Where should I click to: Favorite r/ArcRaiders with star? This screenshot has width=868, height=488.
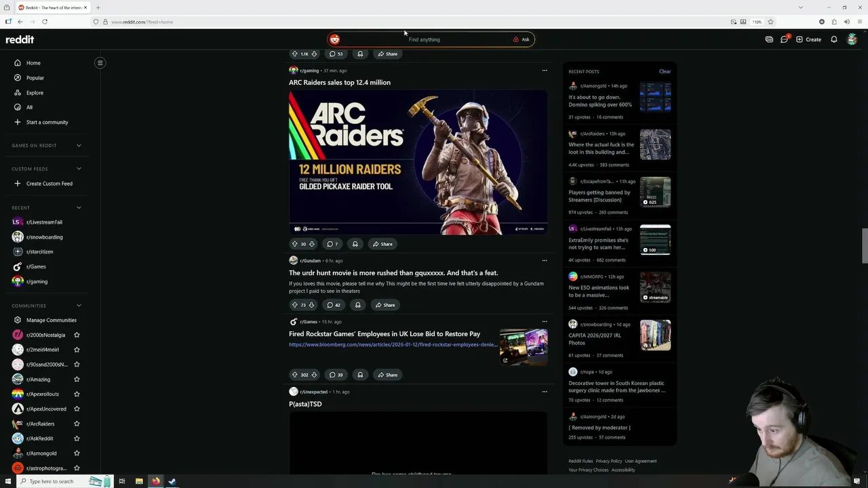77,424
